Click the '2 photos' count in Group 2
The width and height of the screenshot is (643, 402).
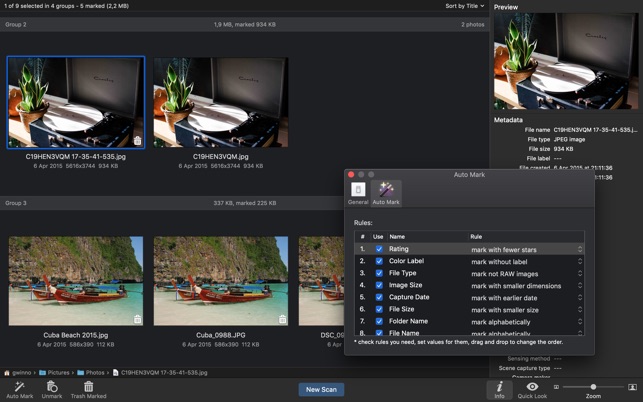472,25
